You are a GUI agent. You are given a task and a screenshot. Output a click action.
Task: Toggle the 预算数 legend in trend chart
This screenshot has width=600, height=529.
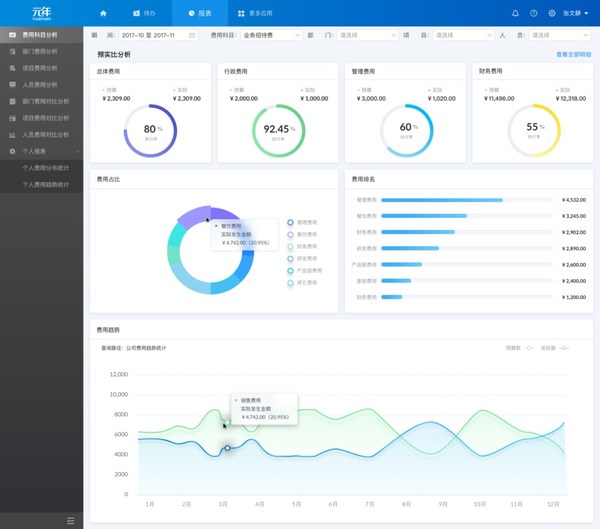[525, 348]
